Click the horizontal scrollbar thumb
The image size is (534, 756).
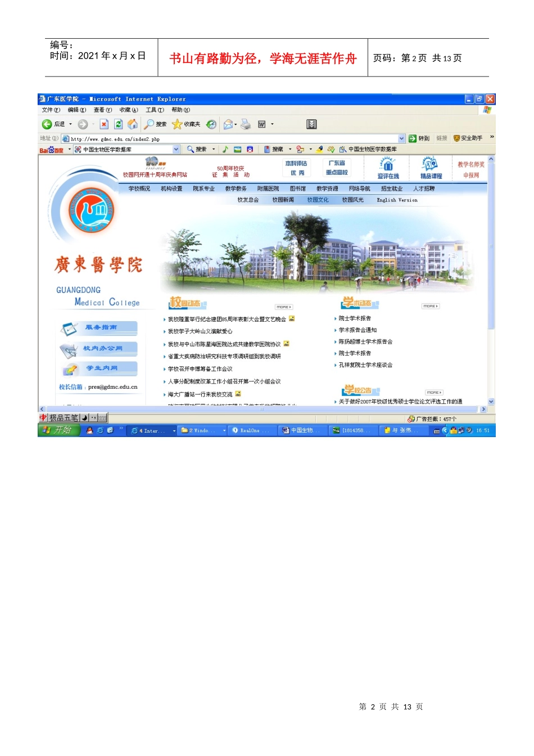pyautogui.click(x=263, y=409)
